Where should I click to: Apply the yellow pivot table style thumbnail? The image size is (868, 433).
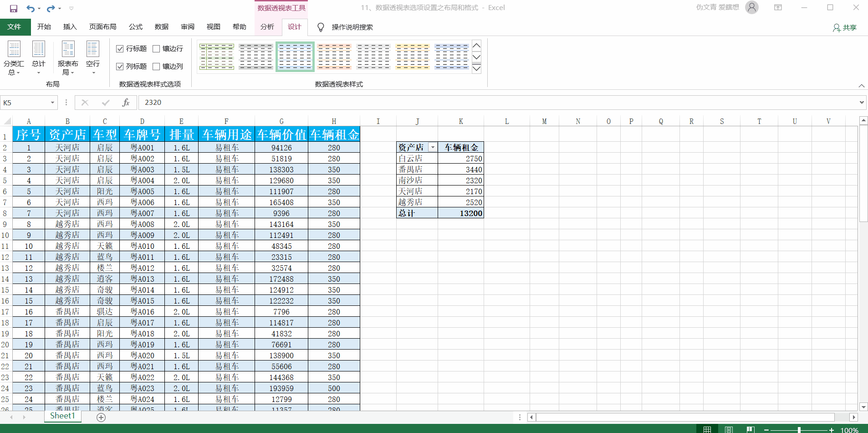pos(413,57)
